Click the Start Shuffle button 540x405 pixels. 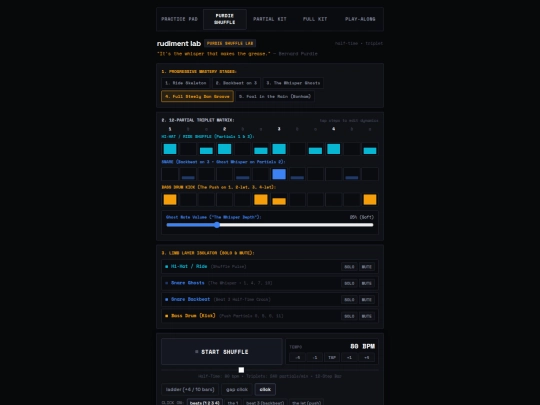pyautogui.click(x=222, y=352)
